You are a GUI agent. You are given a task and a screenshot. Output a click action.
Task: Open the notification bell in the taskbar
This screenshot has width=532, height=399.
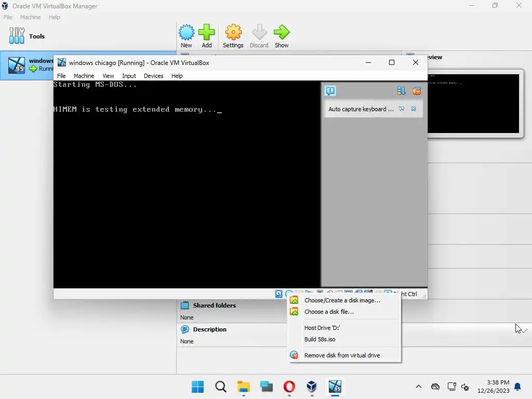(x=518, y=387)
